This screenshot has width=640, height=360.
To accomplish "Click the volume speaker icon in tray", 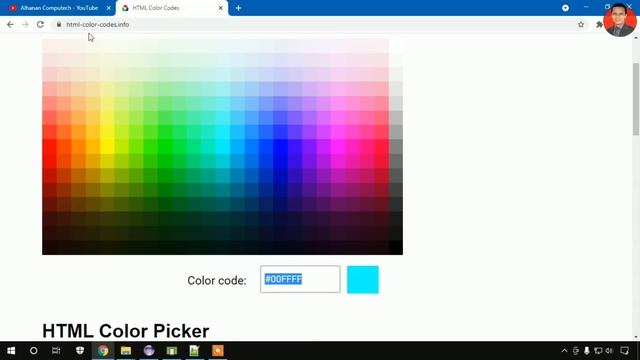I will point(609,351).
